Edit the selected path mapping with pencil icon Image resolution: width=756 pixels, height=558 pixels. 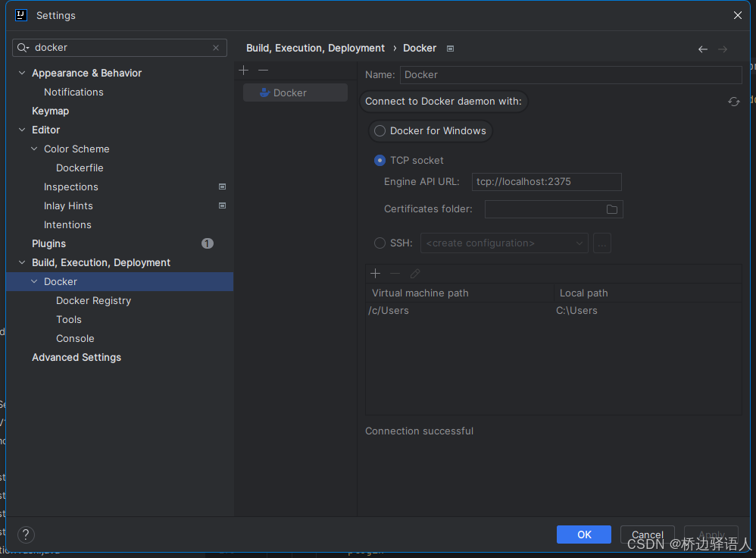click(x=414, y=273)
